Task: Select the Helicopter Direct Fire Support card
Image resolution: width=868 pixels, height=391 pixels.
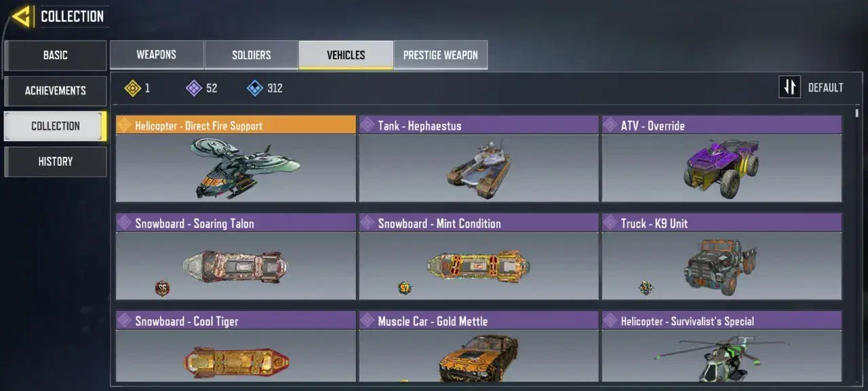Action: pos(236,159)
